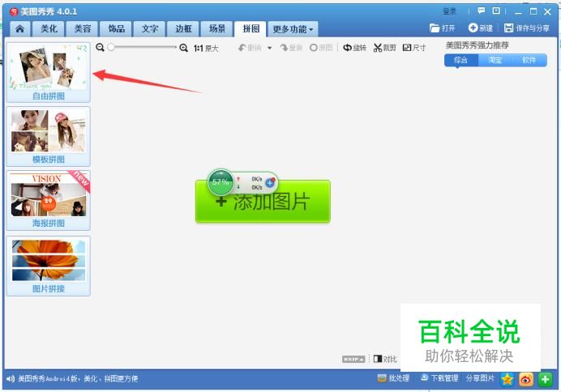Click the 原图 original image button

pyautogui.click(x=321, y=48)
